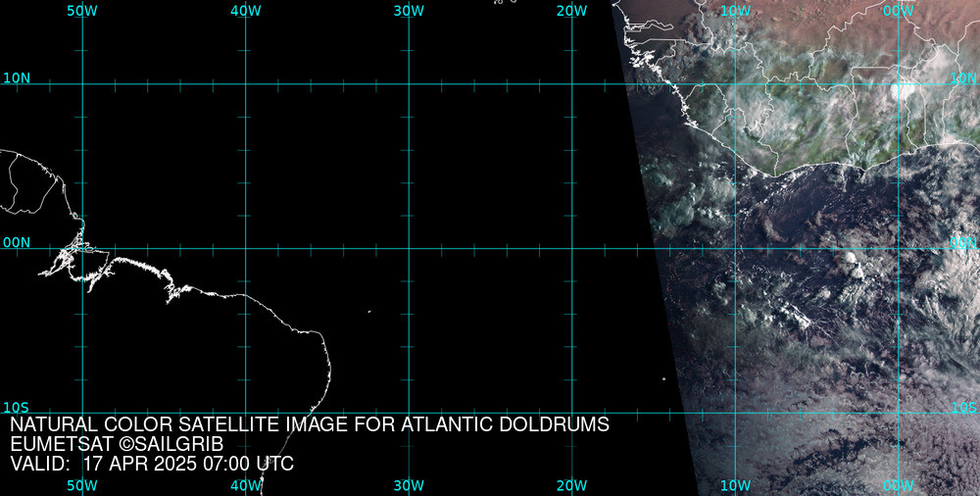Image resolution: width=980 pixels, height=496 pixels.
Task: Click the 50W longitude label along the top edge
Action: 82,11
